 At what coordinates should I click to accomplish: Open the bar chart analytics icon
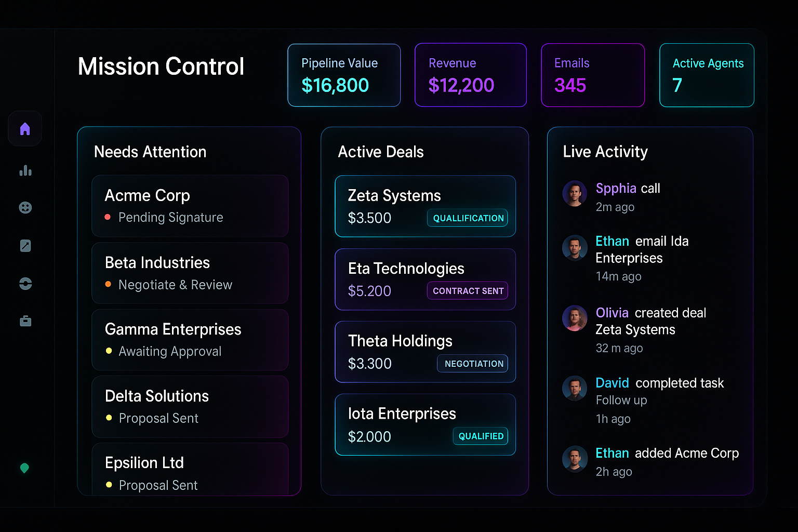click(x=24, y=170)
